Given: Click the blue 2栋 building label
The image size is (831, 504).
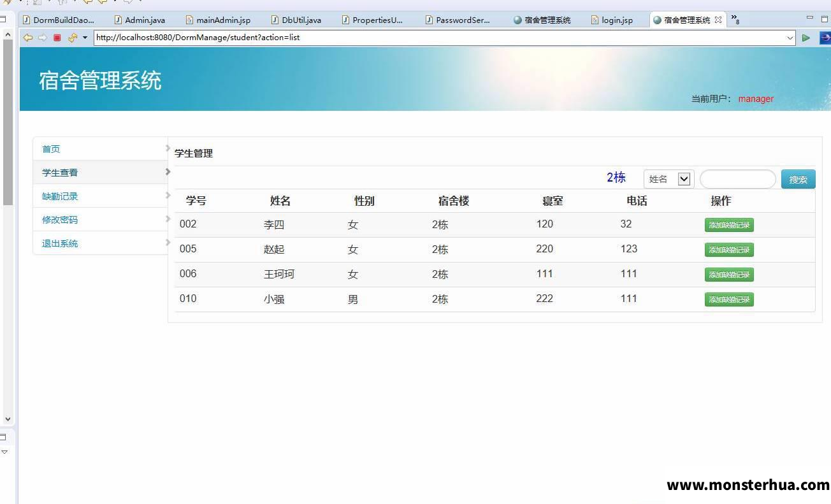Looking at the screenshot, I should [x=616, y=178].
